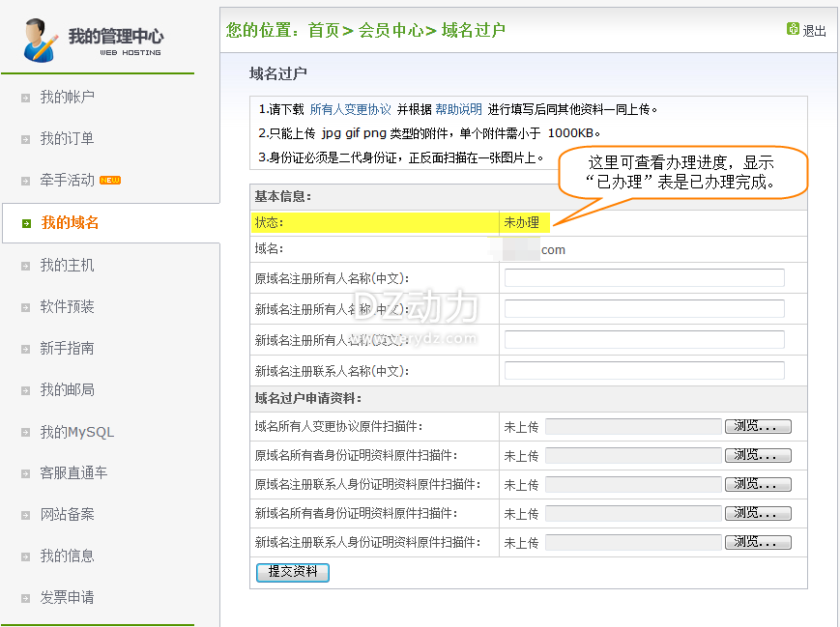This screenshot has height=627, width=840.
Task: Click the green arrow icon beside 我的域名
Action: click(26, 223)
